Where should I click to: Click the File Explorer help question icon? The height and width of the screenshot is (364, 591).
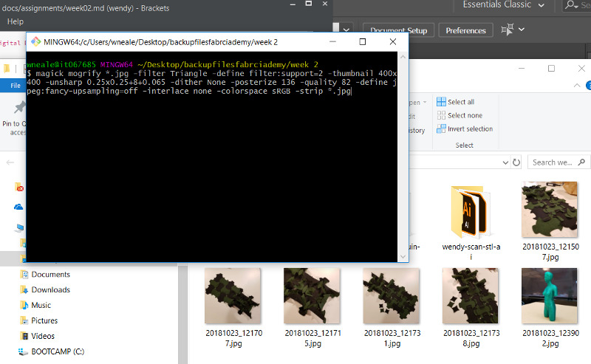click(588, 86)
